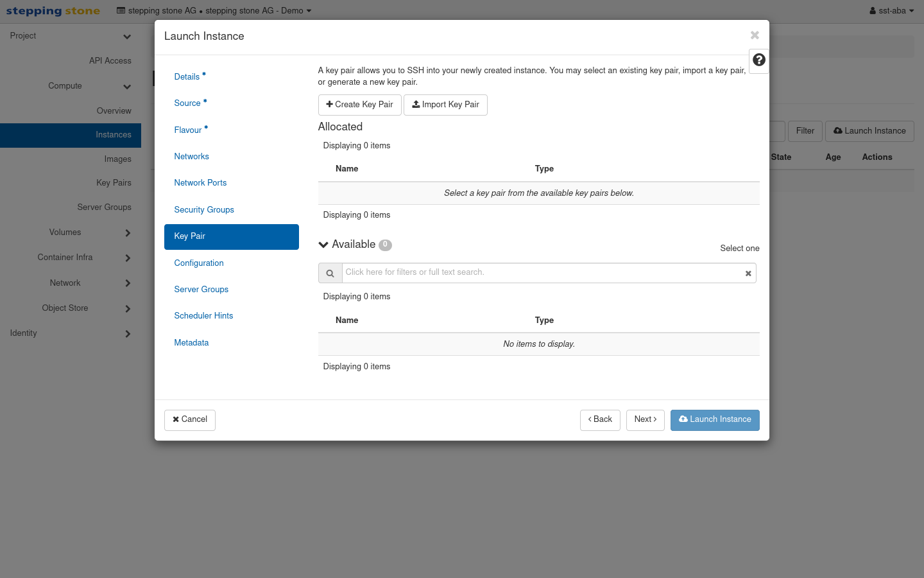Cancel the Launch Instance dialog
This screenshot has width=924, height=578.
click(x=190, y=420)
